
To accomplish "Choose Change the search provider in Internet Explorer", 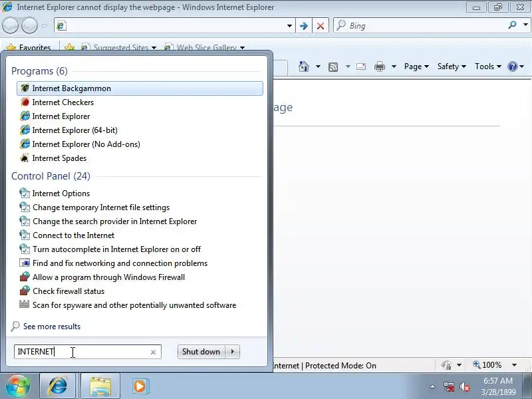I will pyautogui.click(x=114, y=221).
